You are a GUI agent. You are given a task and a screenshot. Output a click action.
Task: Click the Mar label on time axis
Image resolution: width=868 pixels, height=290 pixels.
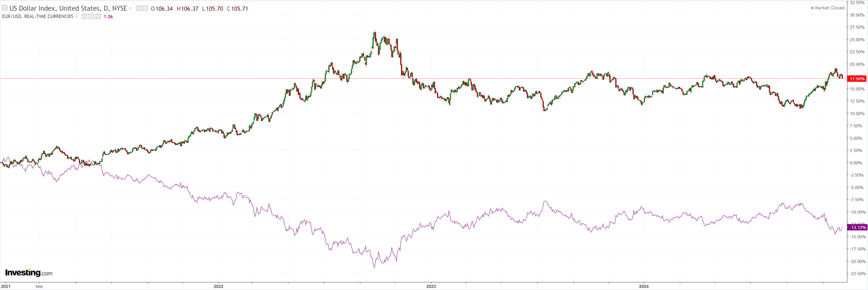(x=39, y=286)
